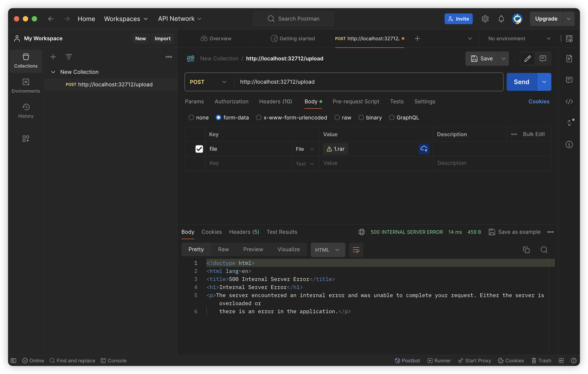Screen dimensions: 588x374
Task: Click the Invite button
Action: point(458,19)
